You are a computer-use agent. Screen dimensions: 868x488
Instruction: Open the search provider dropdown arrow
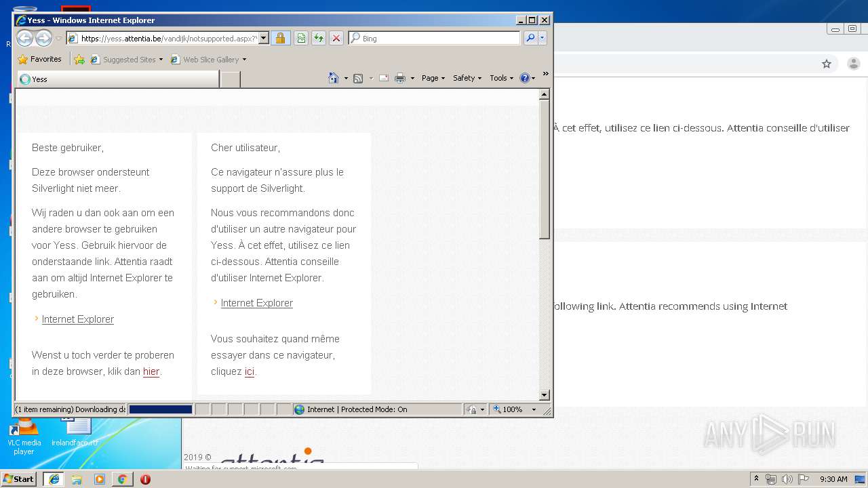coord(542,38)
